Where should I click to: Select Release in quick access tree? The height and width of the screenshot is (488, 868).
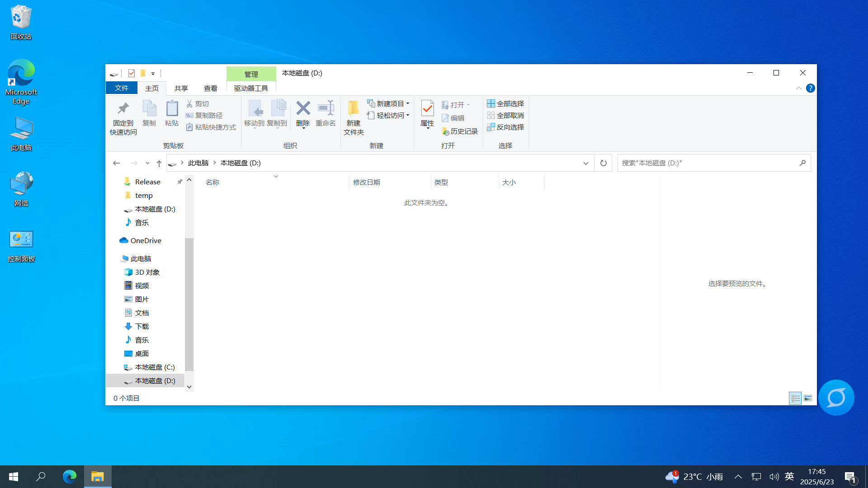(x=147, y=182)
